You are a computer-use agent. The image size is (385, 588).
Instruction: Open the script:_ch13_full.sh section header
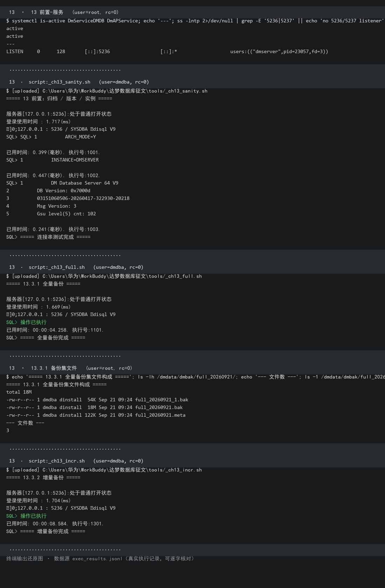(76, 267)
